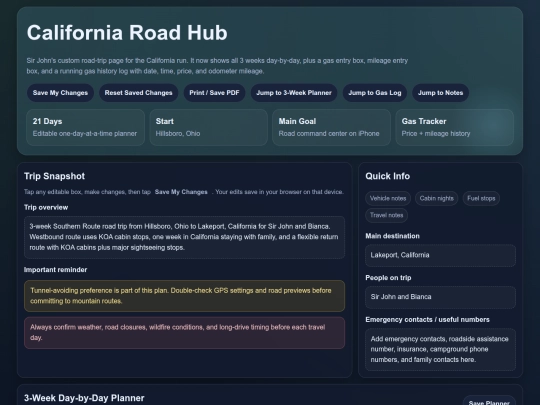Click Save Planner button

coord(489,402)
